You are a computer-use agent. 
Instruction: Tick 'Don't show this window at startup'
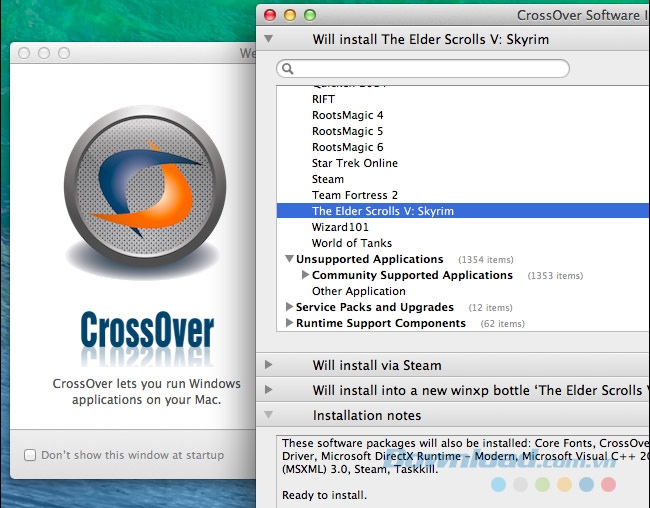[30, 455]
